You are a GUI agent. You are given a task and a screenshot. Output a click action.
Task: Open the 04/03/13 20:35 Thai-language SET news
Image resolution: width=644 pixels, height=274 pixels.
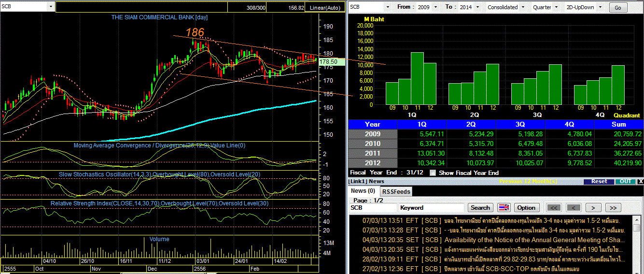pyautogui.click(x=493, y=249)
